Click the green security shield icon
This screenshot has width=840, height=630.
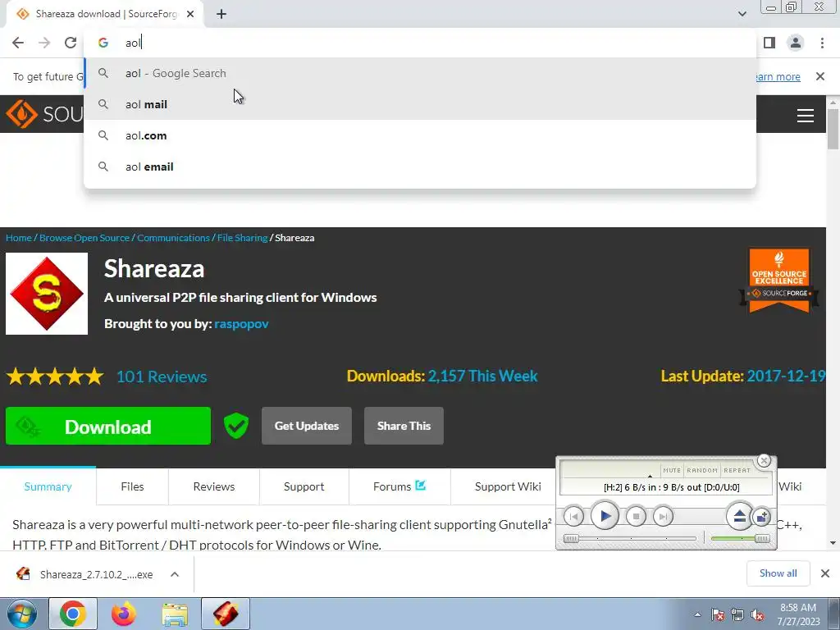[235, 426]
